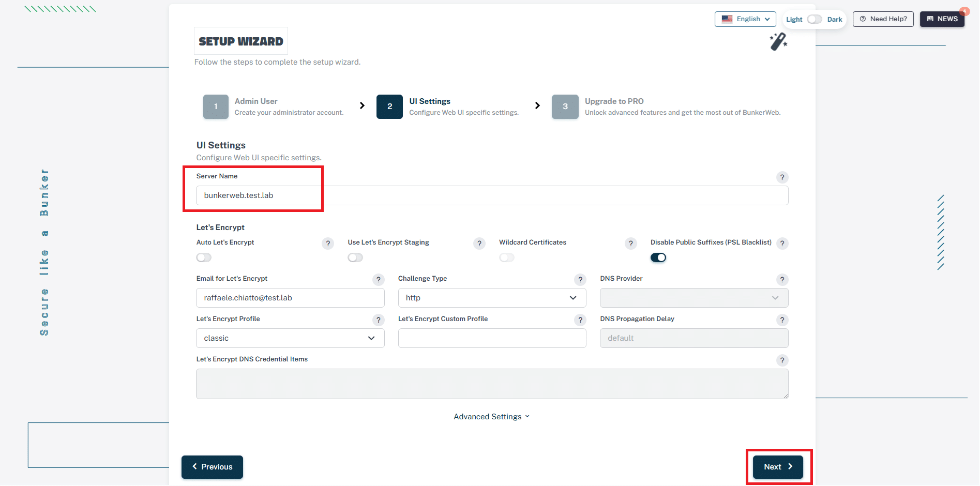Enable the Auto Let's Encrypt toggle
This screenshot has height=486, width=980.
click(204, 257)
